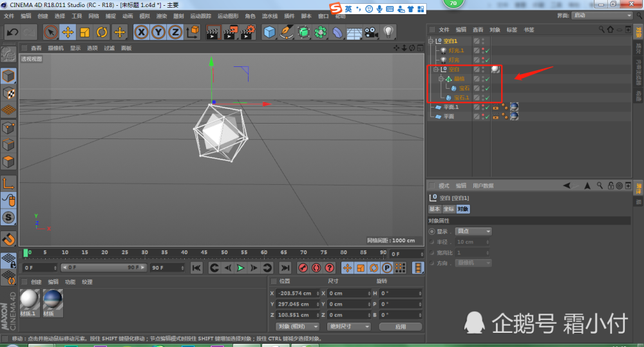Open 标签 menu in object manager

coord(512,30)
